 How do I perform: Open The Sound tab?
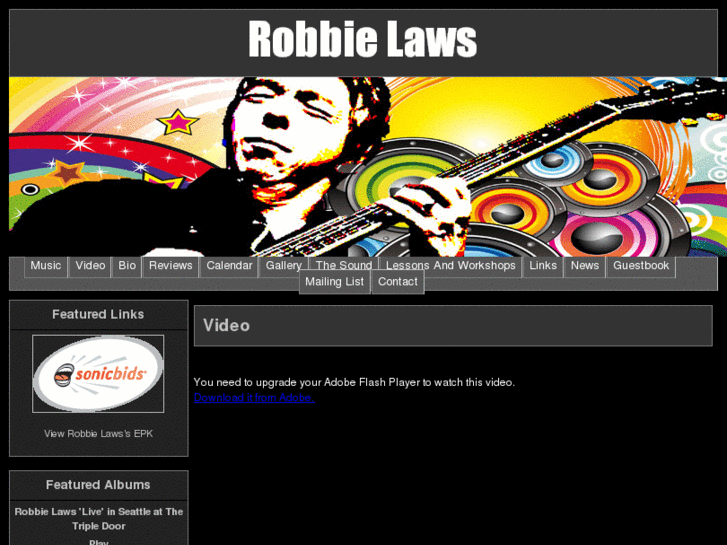click(344, 266)
